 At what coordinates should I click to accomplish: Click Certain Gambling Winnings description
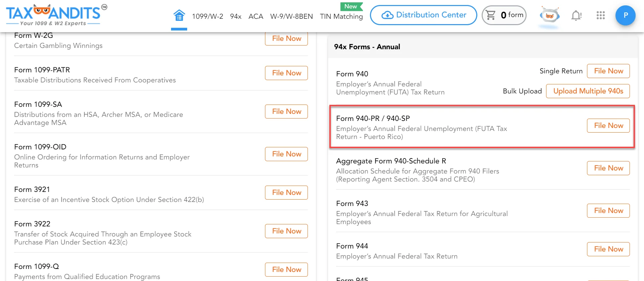[58, 46]
